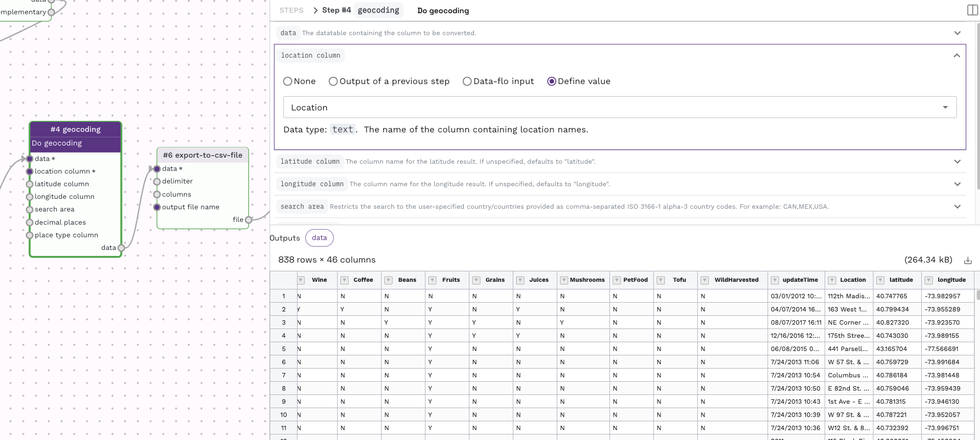The width and height of the screenshot is (980, 440).
Task: Select the #4 geocoding node header
Action: coord(75,130)
